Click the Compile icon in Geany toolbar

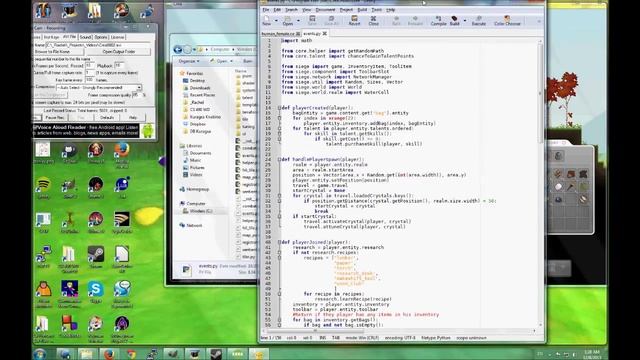click(x=438, y=20)
